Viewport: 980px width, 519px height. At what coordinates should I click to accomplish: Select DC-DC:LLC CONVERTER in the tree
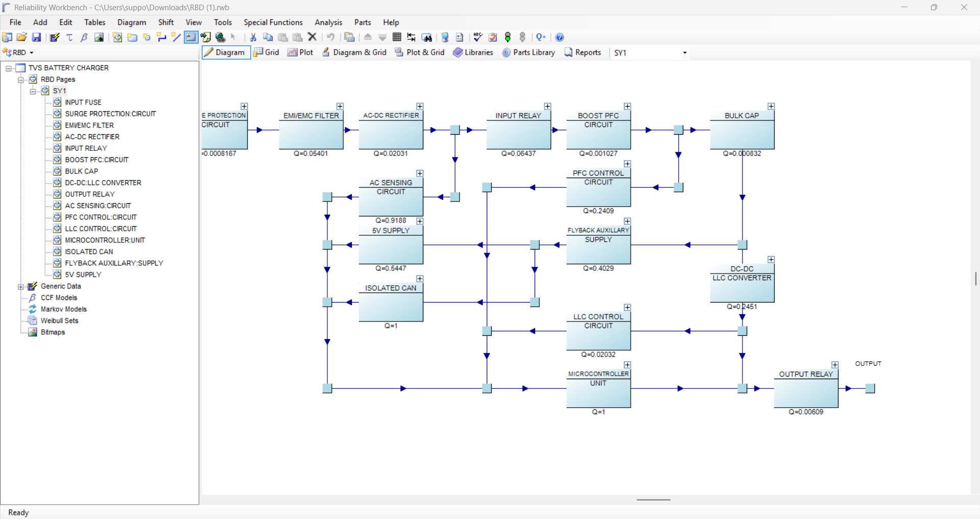(103, 183)
